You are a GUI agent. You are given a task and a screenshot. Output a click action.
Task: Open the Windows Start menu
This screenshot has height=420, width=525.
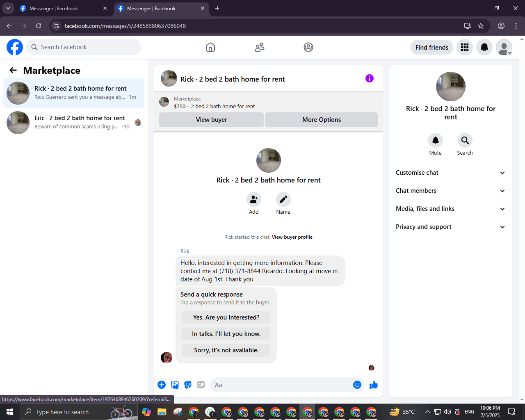point(10,412)
